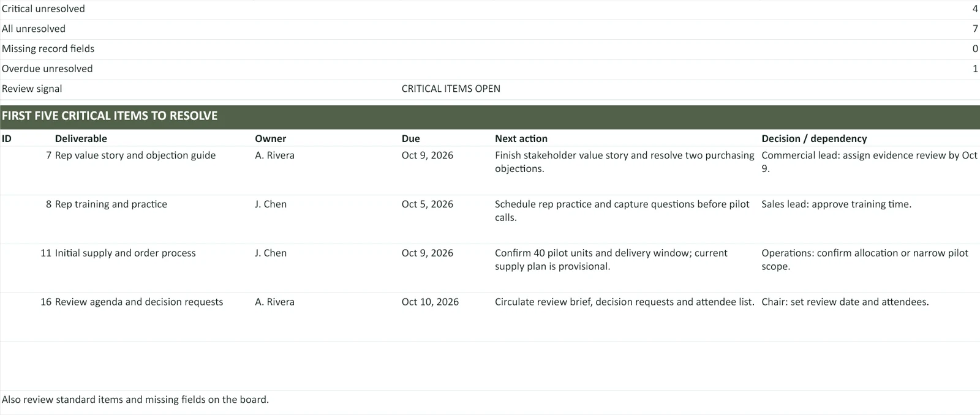Select the Critical unresolved value 4
Screen dimensions: 980x415
pyautogui.click(x=975, y=9)
